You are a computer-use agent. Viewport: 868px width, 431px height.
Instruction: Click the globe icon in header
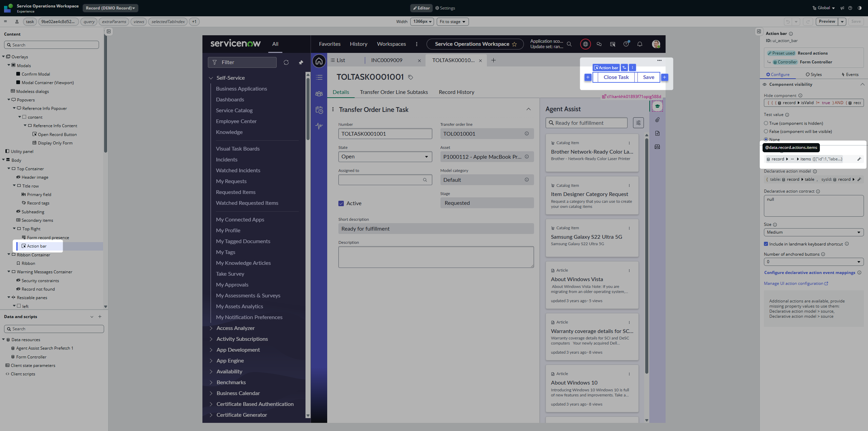click(x=586, y=44)
